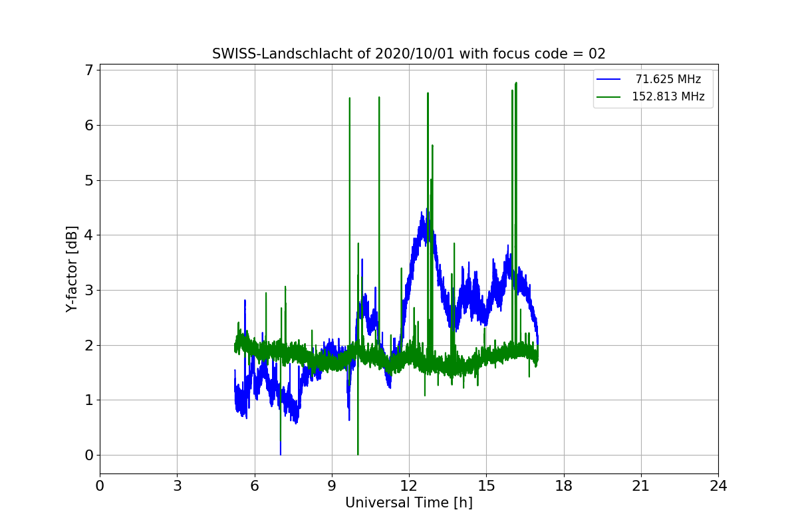The image size is (798, 532).
Task: Click x-axis tick label '18'
Action: pyautogui.click(x=564, y=486)
